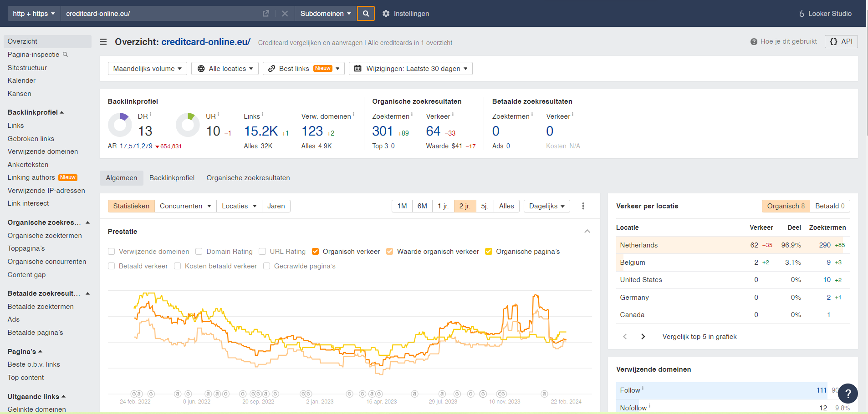Open creditcard-online.eu/ title link
This screenshot has width=868, height=414.
[x=206, y=42]
